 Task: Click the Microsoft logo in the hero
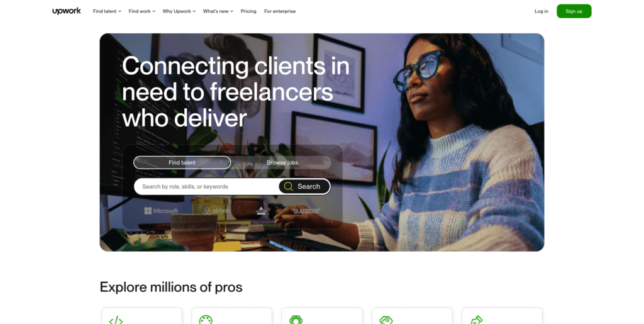(161, 211)
